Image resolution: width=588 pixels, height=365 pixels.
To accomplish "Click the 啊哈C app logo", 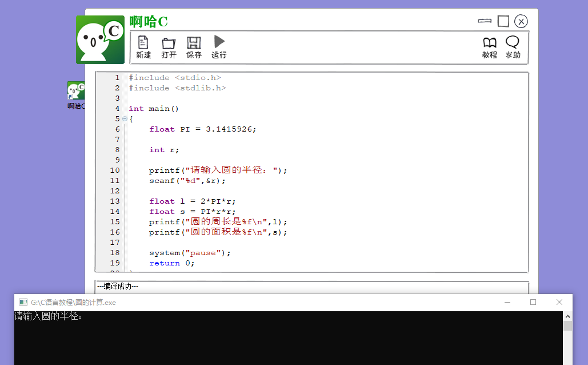I will pyautogui.click(x=100, y=39).
